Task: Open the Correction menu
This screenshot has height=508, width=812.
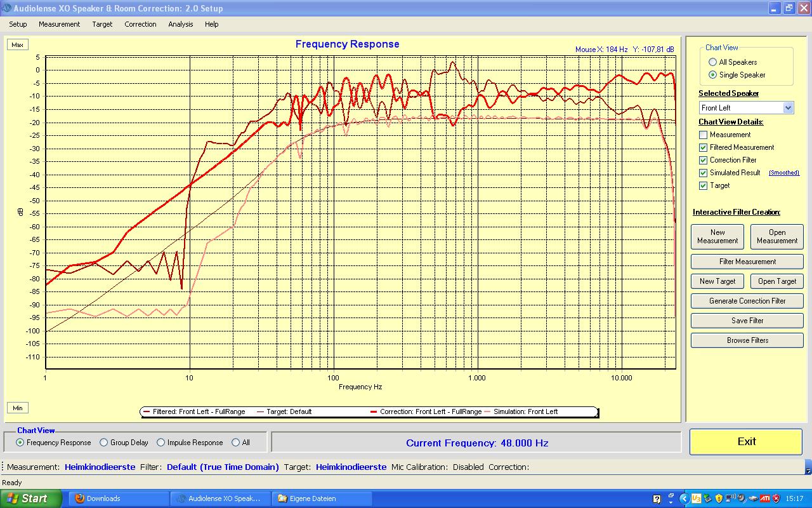Action: [140, 24]
